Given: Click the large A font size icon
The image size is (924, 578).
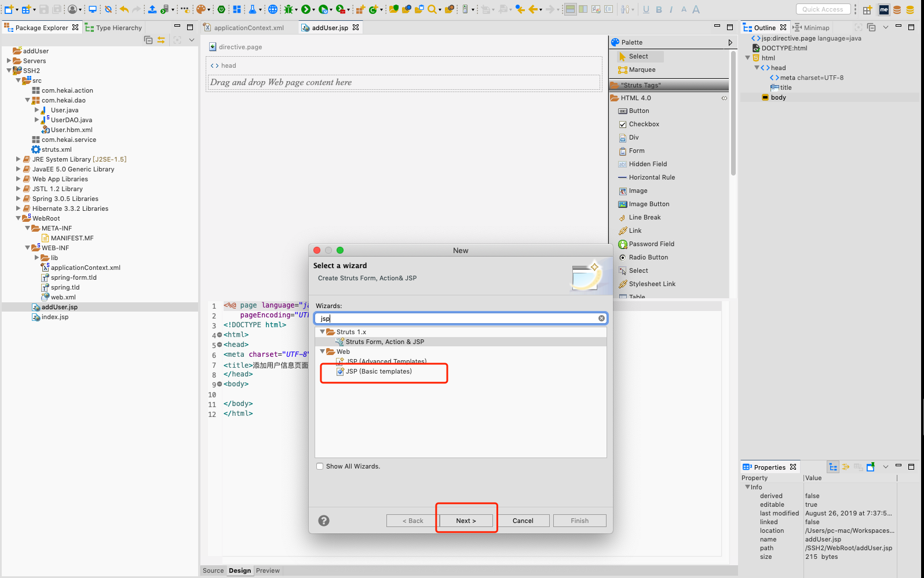Looking at the screenshot, I should coord(696,9).
